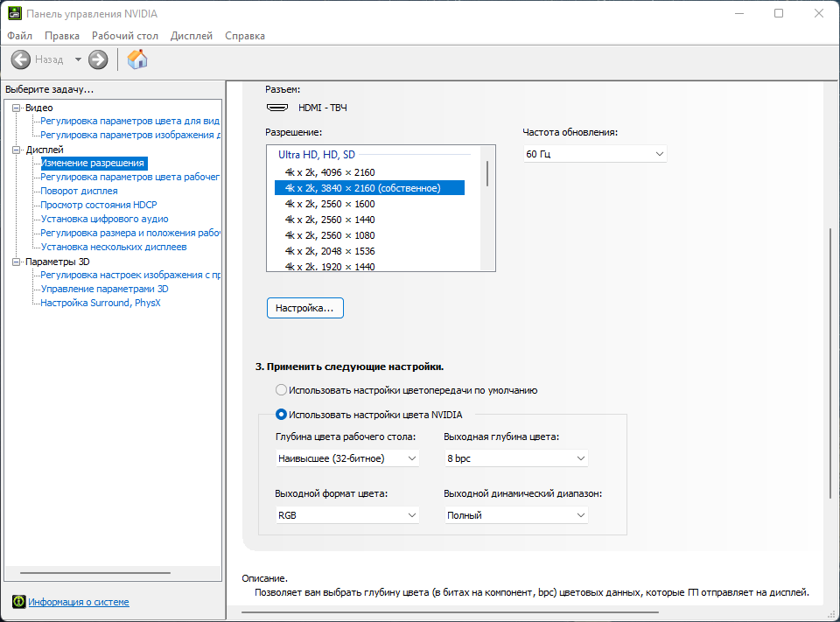Collapse the Параметры 3D tree node
The image size is (840, 622).
point(16,262)
